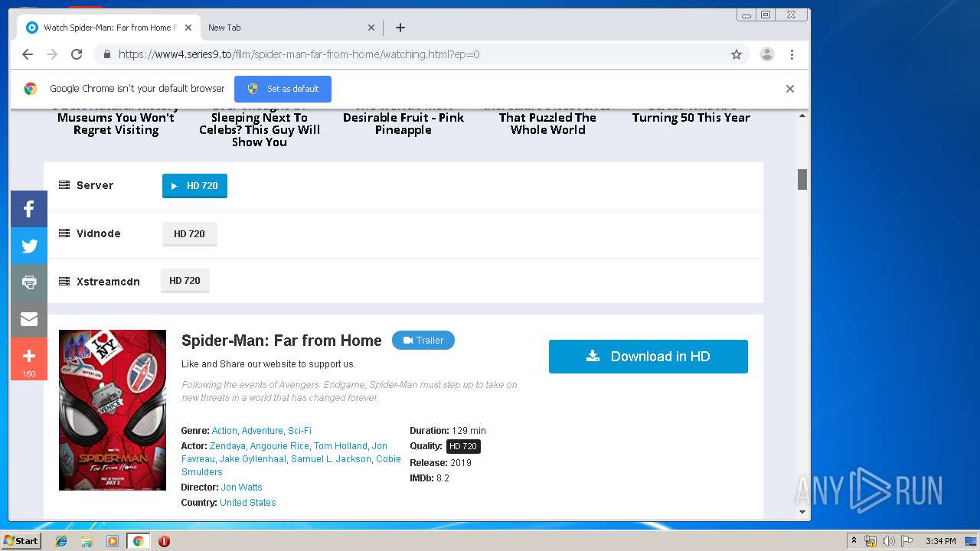This screenshot has height=551, width=980.
Task: Bookmark this page with star icon
Action: coord(737,54)
